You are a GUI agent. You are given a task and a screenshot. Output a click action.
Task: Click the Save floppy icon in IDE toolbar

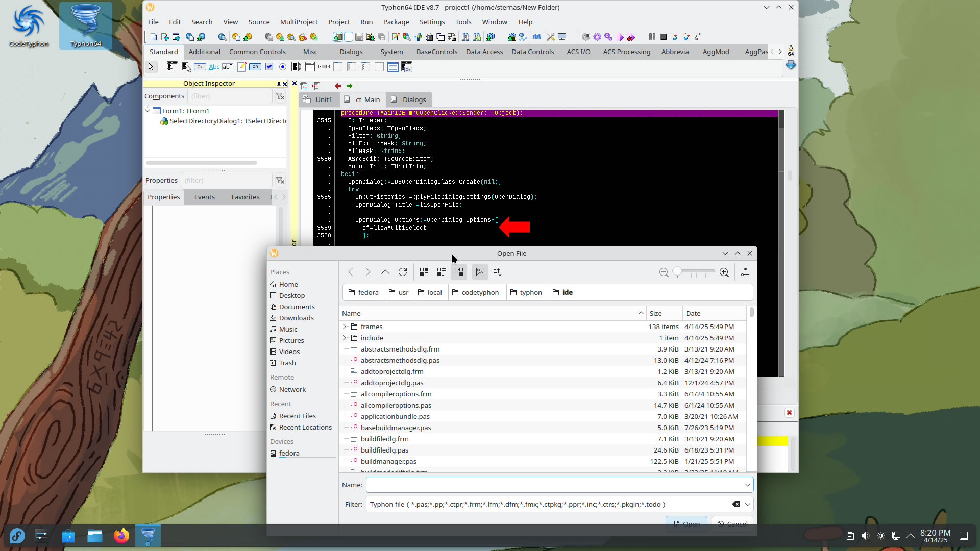(x=359, y=37)
